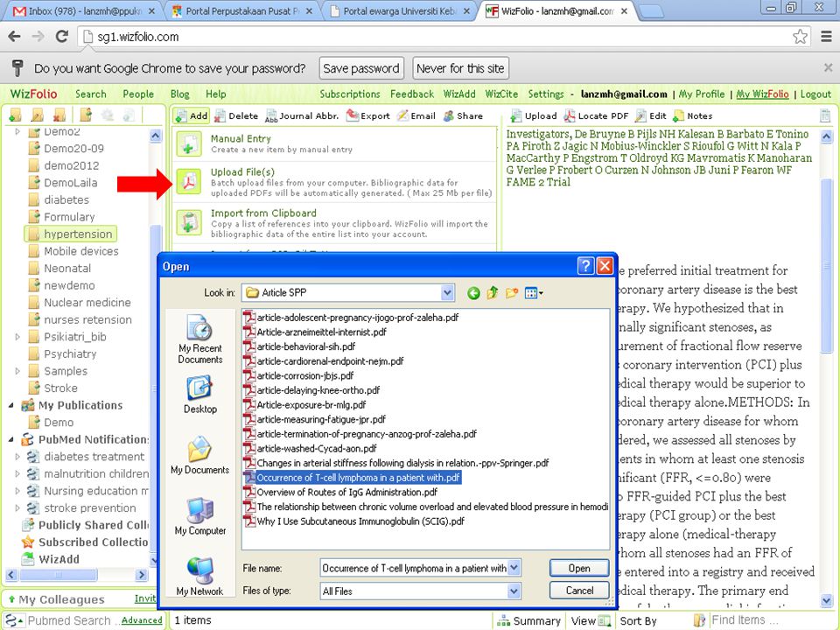The image size is (840, 630).
Task: Open the Help menu item
Action: click(x=216, y=94)
